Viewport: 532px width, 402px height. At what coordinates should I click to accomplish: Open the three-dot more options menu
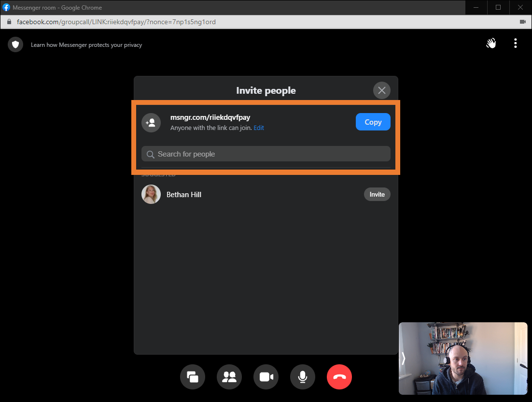516,43
